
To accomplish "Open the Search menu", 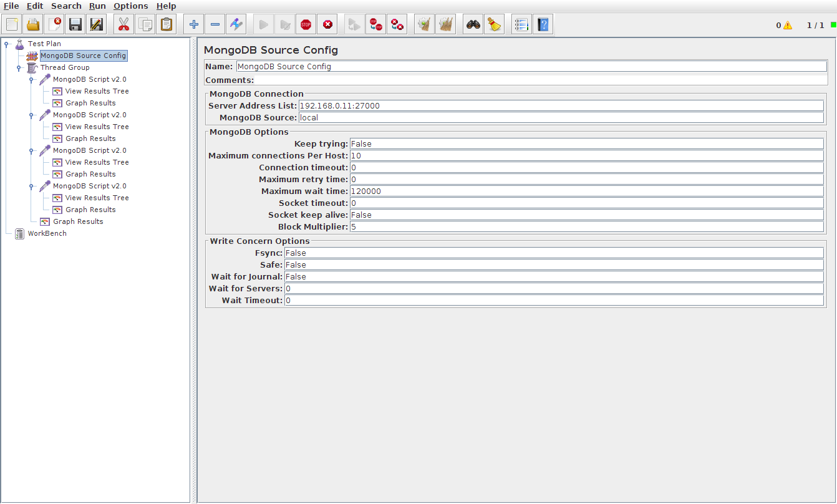I will (x=66, y=6).
